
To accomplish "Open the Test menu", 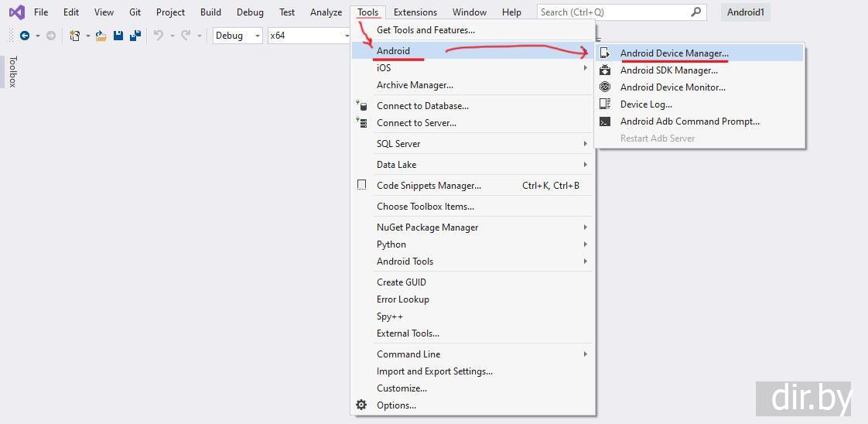I will tap(287, 12).
